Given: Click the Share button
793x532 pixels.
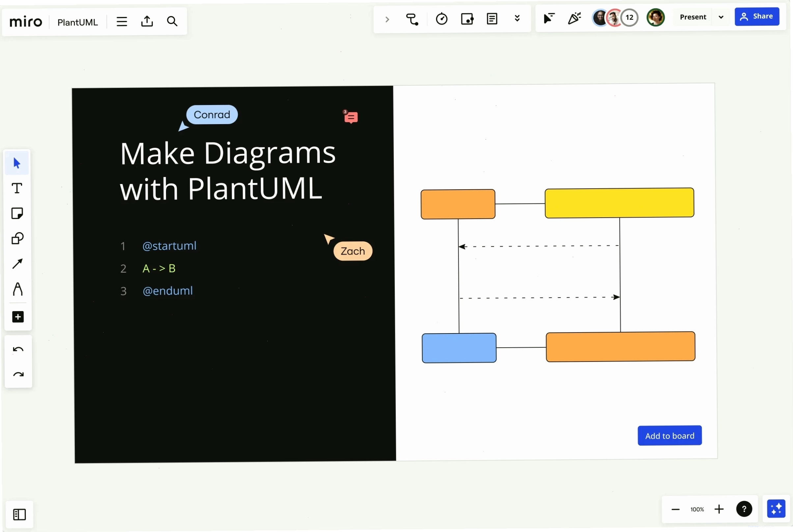Looking at the screenshot, I should click(x=756, y=16).
